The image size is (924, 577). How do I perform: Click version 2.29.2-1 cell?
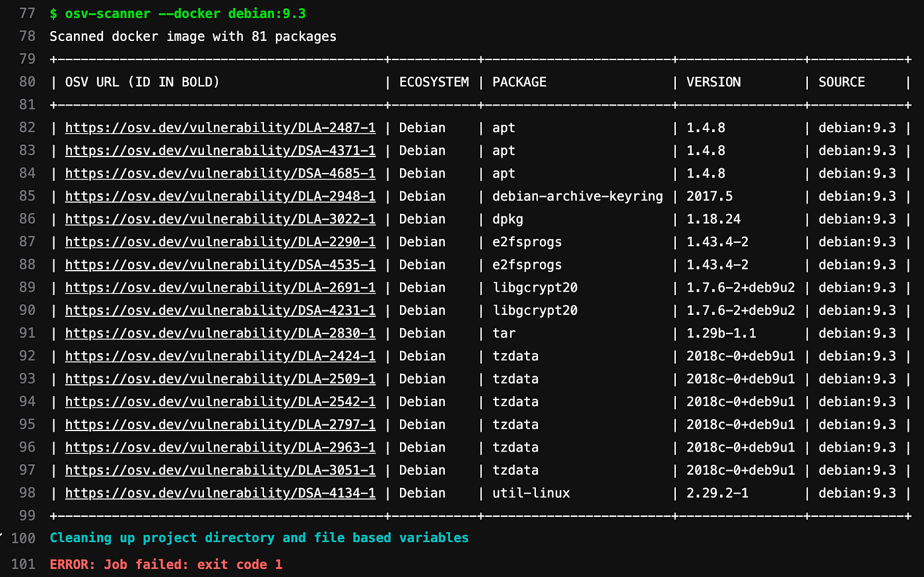pyautogui.click(x=717, y=493)
